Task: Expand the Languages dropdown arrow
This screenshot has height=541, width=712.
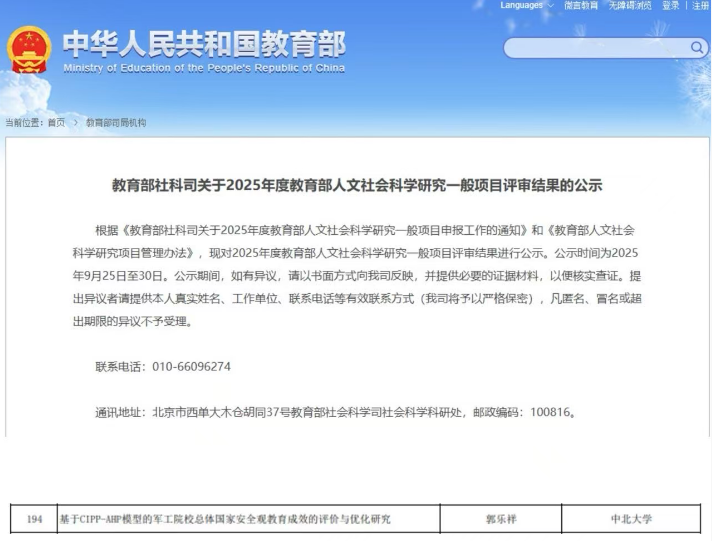Action: (x=552, y=6)
